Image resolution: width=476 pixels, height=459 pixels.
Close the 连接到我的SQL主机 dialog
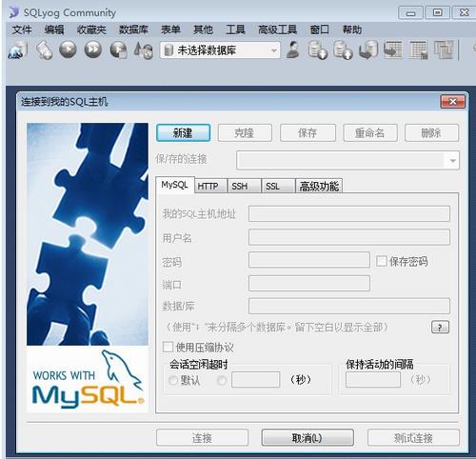tap(453, 102)
